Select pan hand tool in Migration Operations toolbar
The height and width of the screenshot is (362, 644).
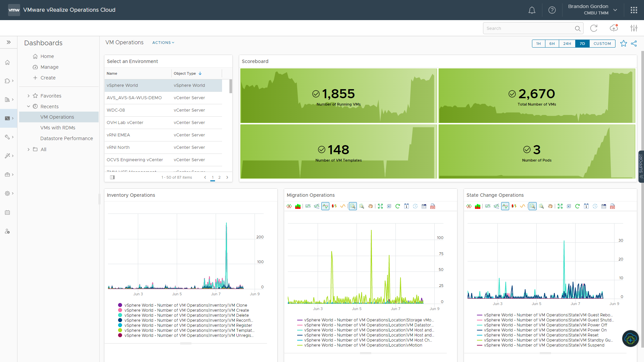[370, 206]
